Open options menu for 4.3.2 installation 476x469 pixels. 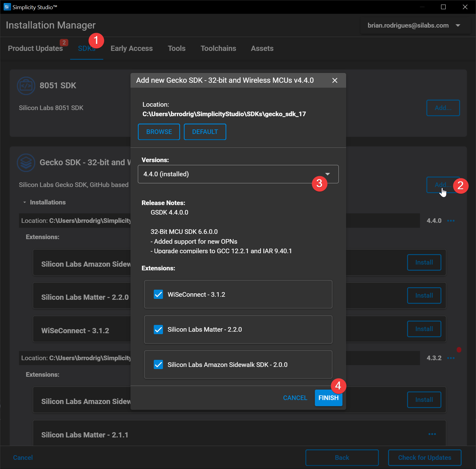point(451,358)
